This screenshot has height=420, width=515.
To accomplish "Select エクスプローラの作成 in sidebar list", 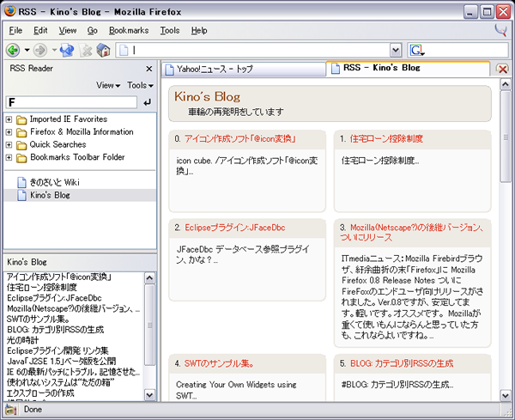I will point(40,393).
